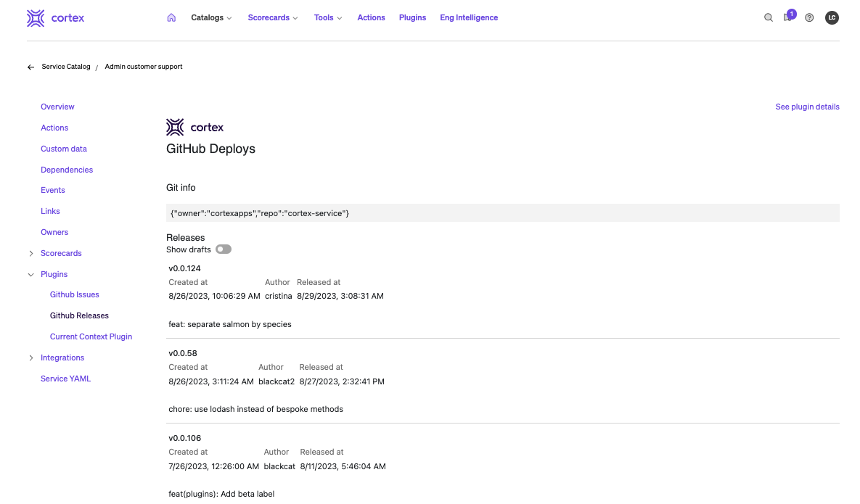The height and width of the screenshot is (504, 860).
Task: Open search using the magnifying glass icon
Action: (x=769, y=17)
